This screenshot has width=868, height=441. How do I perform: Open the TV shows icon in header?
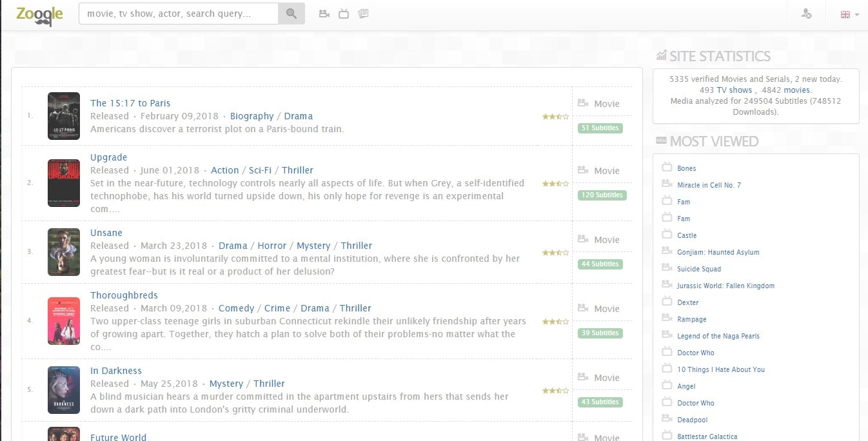(344, 14)
